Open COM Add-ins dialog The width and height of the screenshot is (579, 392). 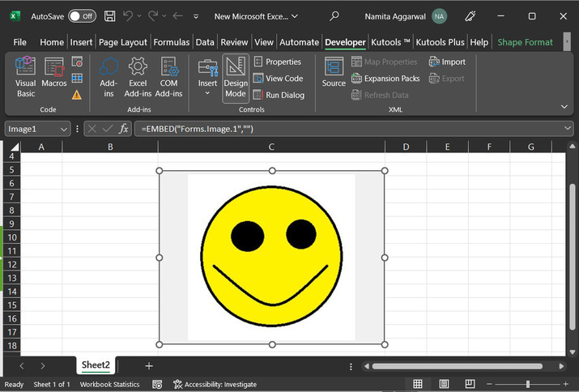(x=168, y=77)
